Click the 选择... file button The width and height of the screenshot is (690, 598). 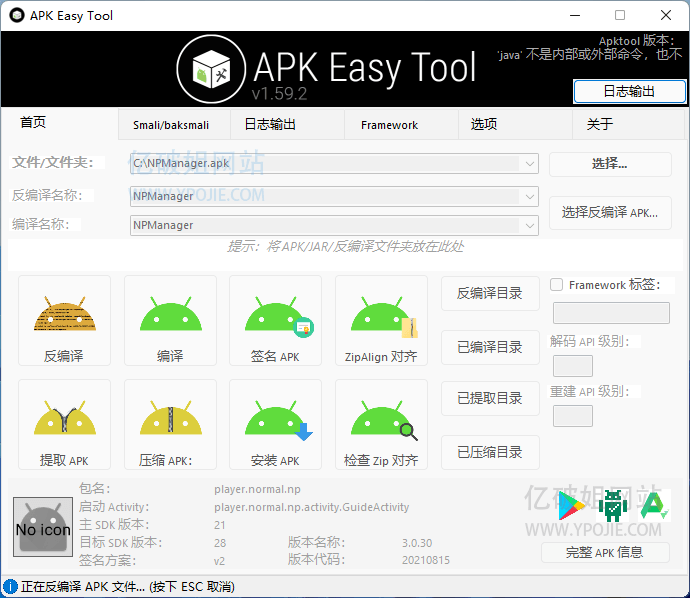point(610,164)
